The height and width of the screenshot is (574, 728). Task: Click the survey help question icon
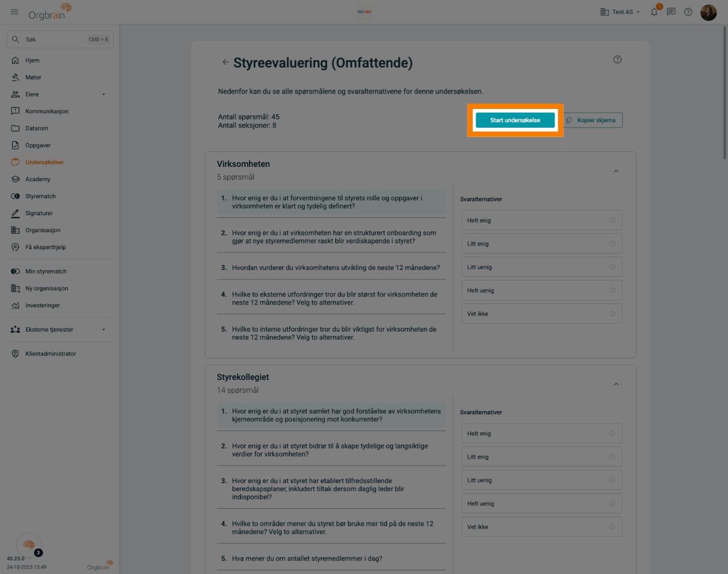[617, 60]
